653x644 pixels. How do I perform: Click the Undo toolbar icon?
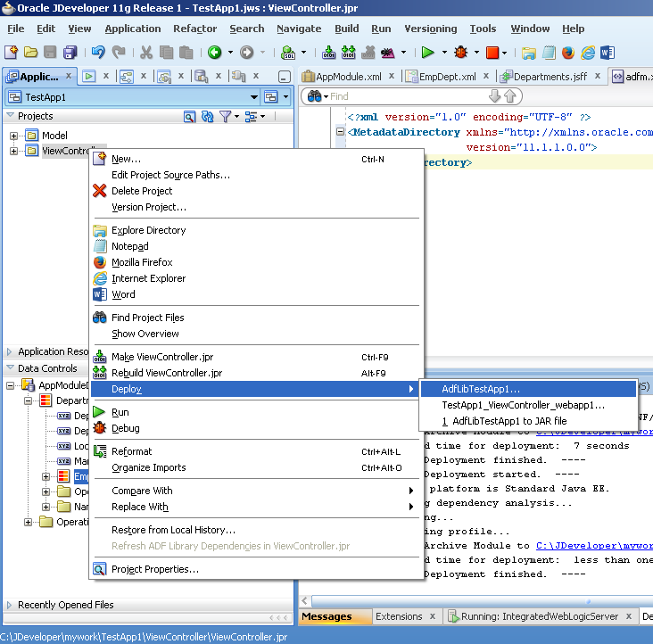pos(98,53)
